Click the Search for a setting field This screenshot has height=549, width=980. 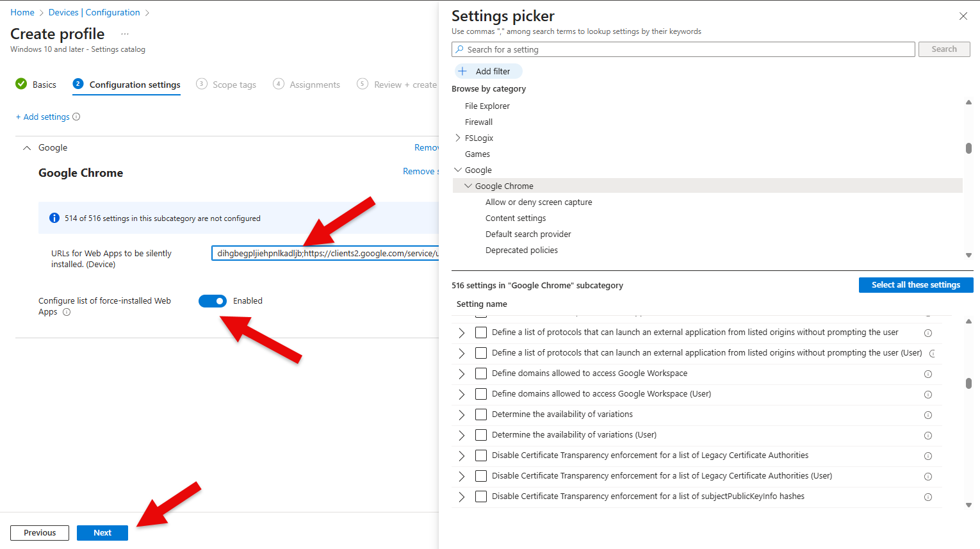(x=683, y=49)
